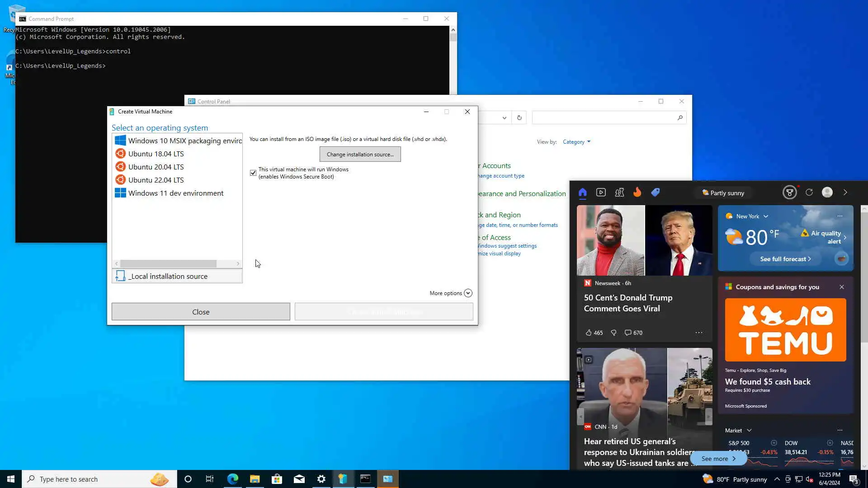Click the refresh button in Control Panel
Image resolution: width=868 pixels, height=488 pixels.
tap(519, 117)
